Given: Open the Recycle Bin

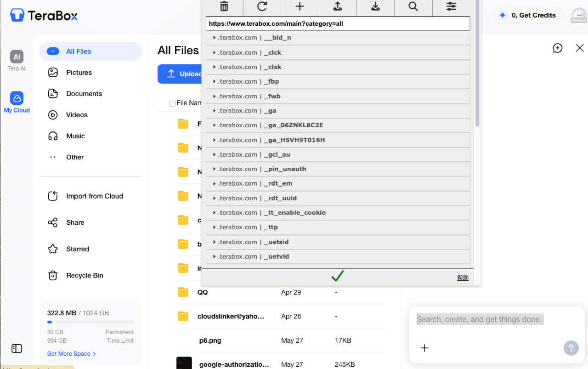Looking at the screenshot, I should pyautogui.click(x=90, y=276).
